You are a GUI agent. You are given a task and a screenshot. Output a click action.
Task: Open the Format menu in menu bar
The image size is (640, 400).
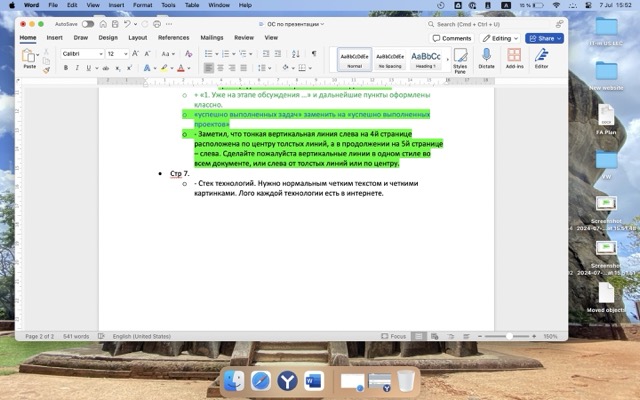tap(133, 5)
